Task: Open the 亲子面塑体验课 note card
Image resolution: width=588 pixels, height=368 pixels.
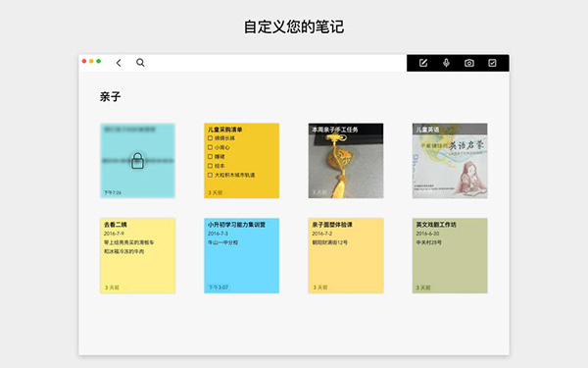Action: click(346, 256)
